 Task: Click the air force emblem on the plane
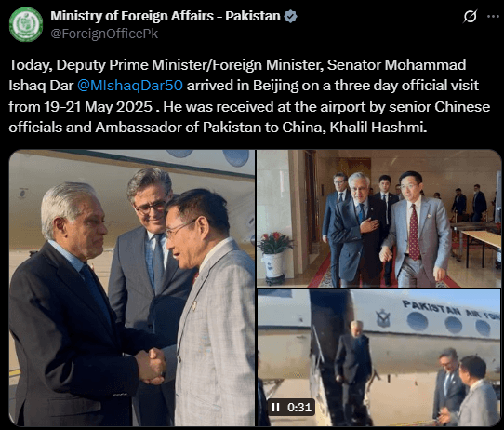pyautogui.click(x=383, y=318)
